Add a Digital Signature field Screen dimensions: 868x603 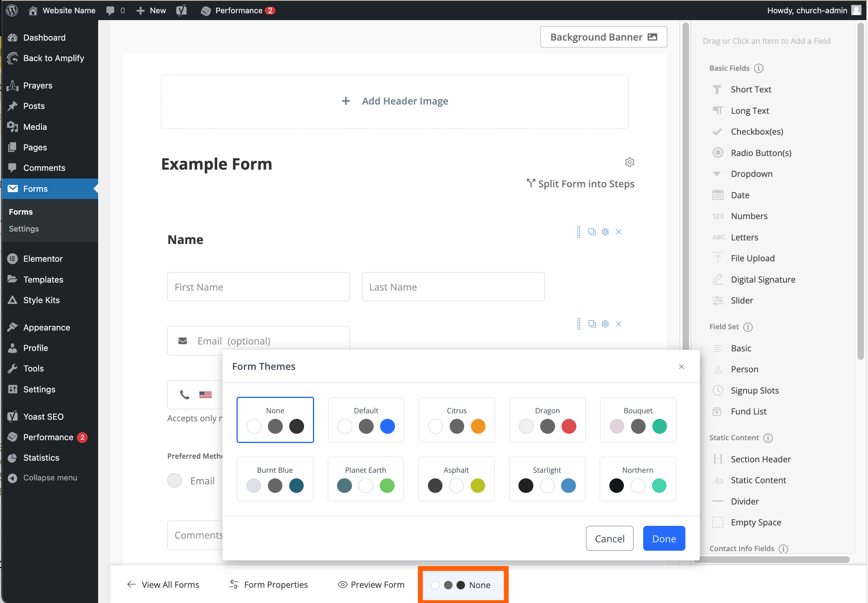763,279
